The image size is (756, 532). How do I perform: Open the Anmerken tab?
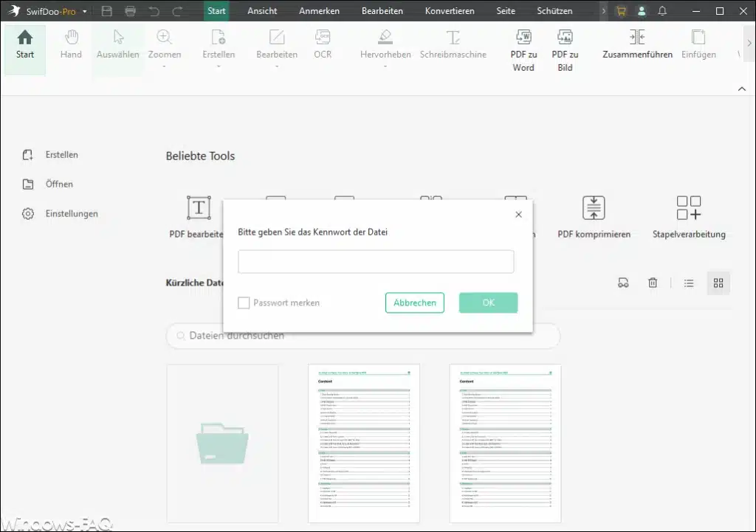319,10
